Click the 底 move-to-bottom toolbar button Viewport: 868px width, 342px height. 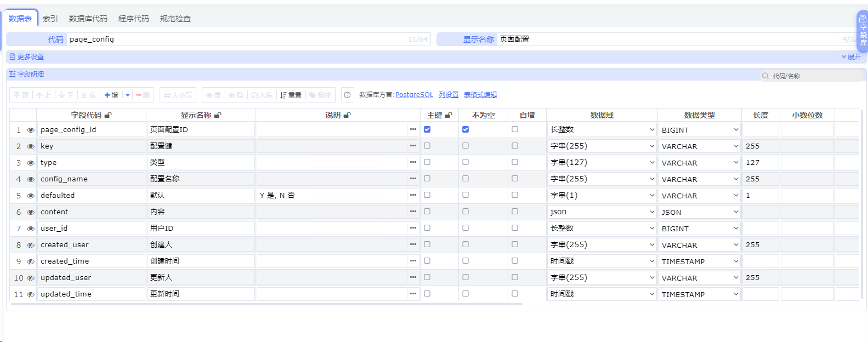pos(89,95)
